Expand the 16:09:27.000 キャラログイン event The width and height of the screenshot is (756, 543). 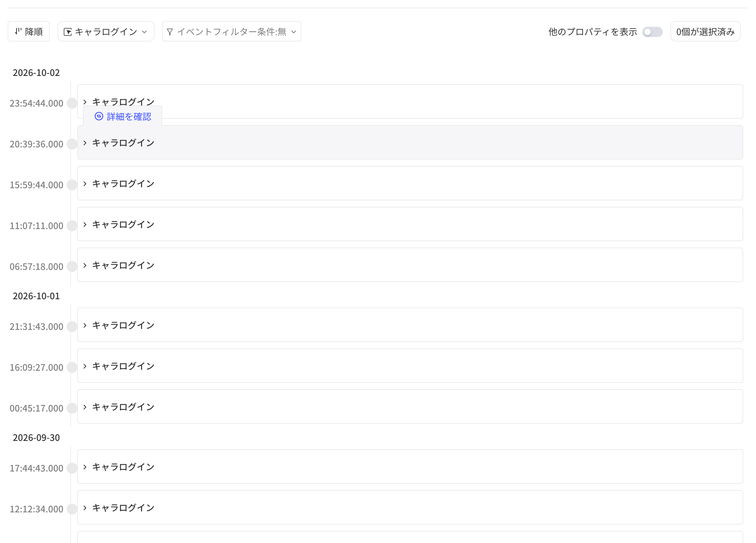85,367
